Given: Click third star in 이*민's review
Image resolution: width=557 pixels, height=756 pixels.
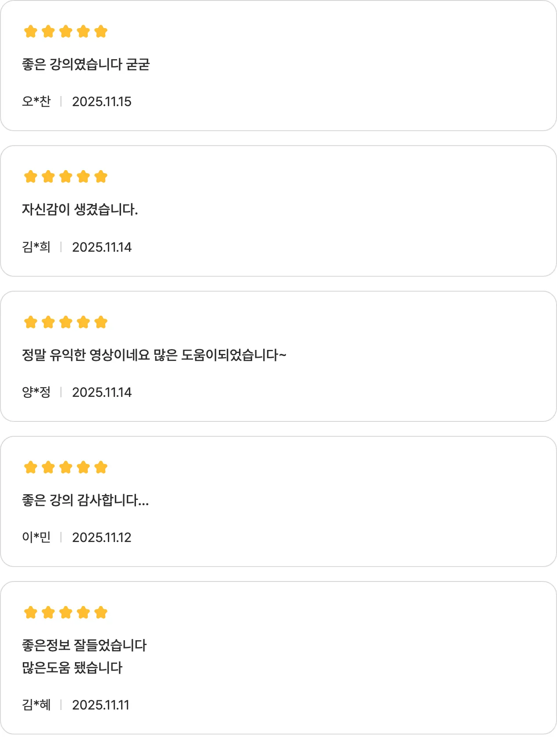Looking at the screenshot, I should click(x=66, y=467).
